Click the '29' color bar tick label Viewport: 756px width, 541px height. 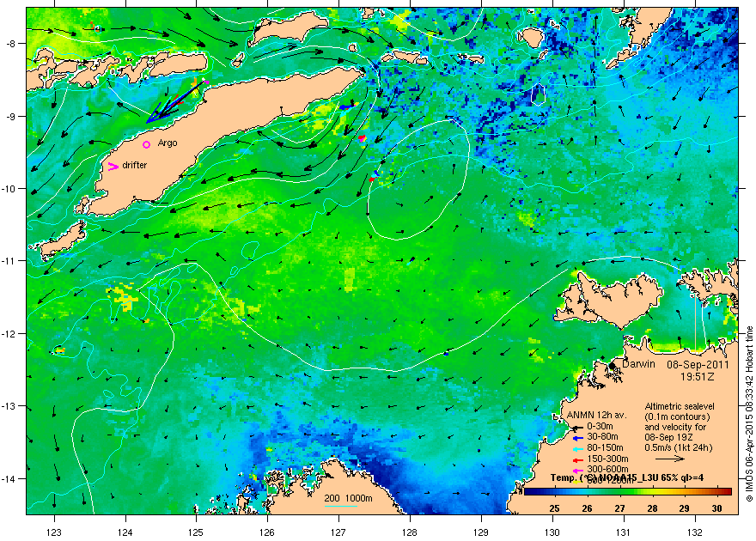pos(685,508)
